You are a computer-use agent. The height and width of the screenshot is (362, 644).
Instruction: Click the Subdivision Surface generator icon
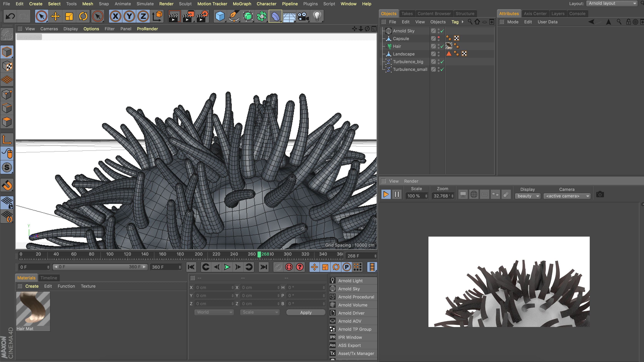click(248, 17)
